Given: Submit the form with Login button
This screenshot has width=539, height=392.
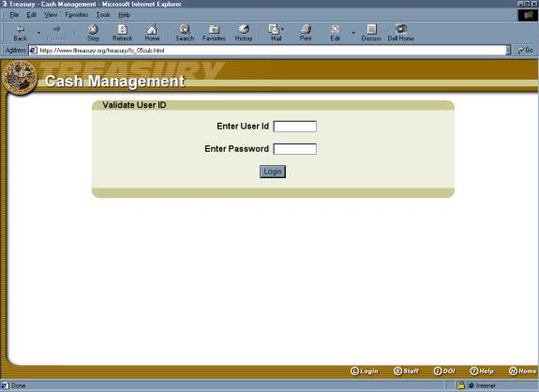Looking at the screenshot, I should (273, 172).
